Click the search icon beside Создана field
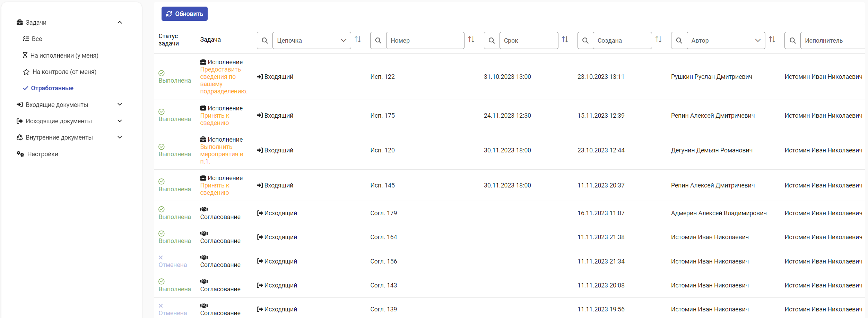Screen dimensions: 868x318 pyautogui.click(x=585, y=41)
